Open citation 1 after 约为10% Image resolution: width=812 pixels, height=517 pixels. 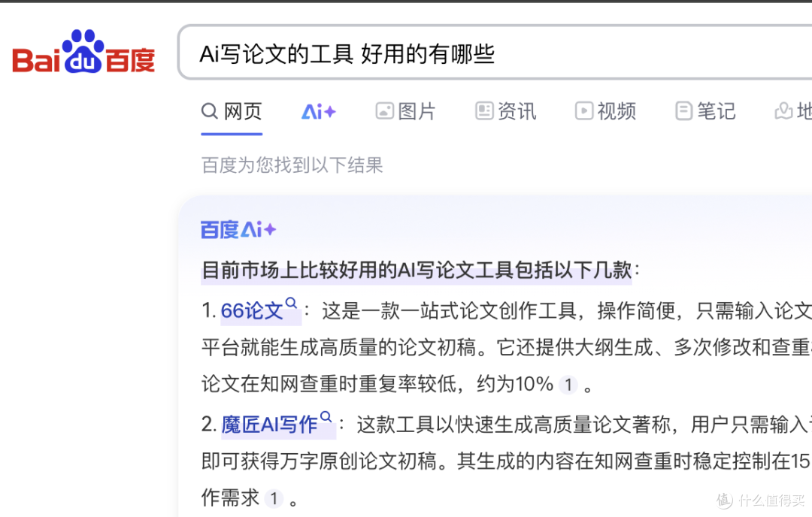tap(568, 385)
